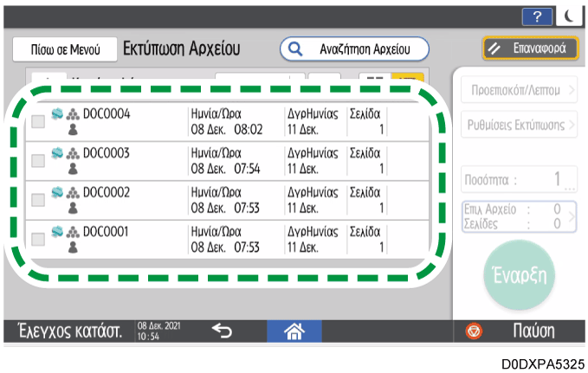
Task: Tick the DOC0001 checkbox
Action: coord(38,238)
